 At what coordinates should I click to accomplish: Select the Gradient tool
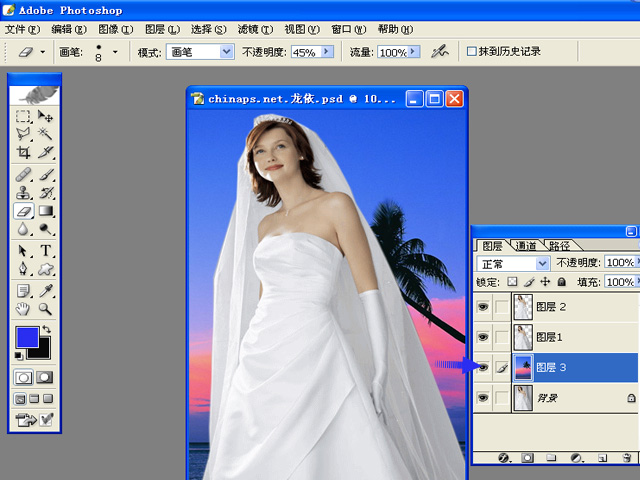45,211
